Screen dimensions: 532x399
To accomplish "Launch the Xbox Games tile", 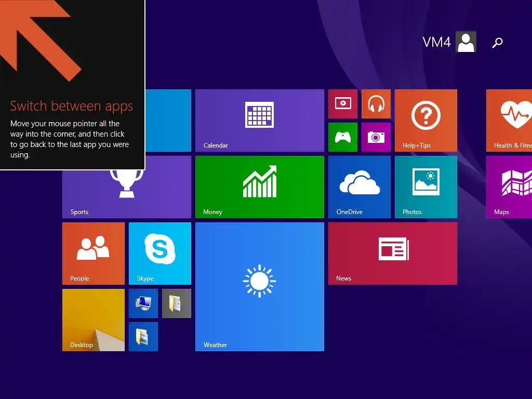I will [343, 137].
